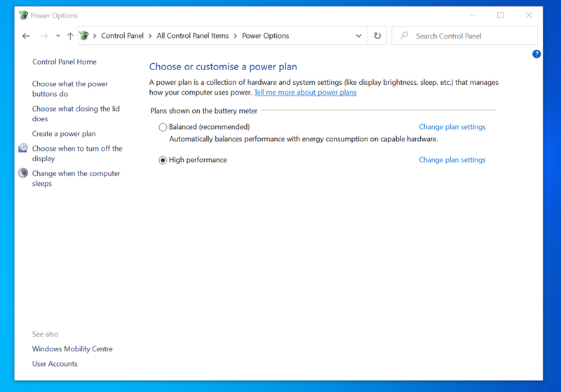Open Windows Mobility Centre

72,349
